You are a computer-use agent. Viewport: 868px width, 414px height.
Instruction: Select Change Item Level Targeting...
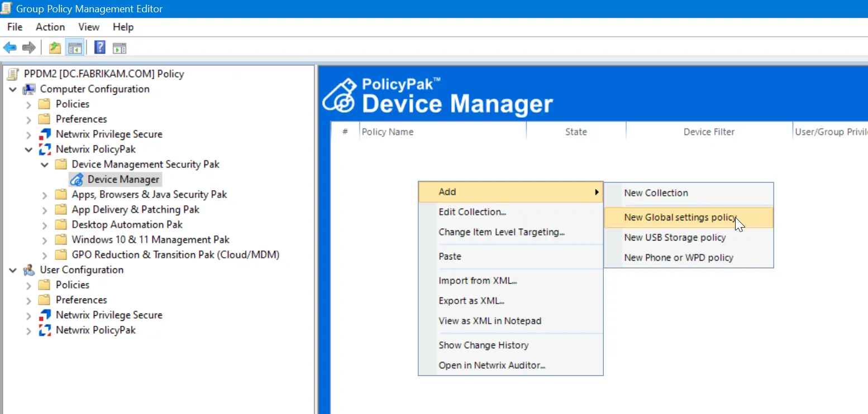(511, 232)
